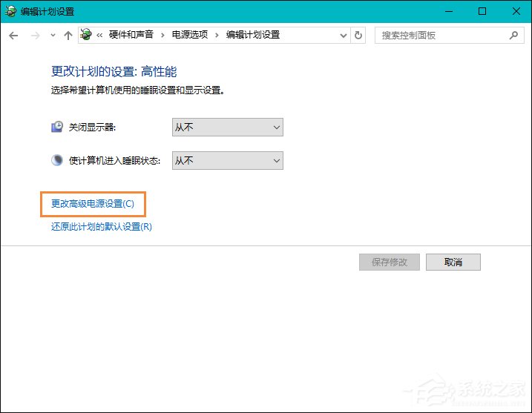The image size is (532, 413).
Task: Maximize the 编辑计划设置 window
Action: (482, 11)
